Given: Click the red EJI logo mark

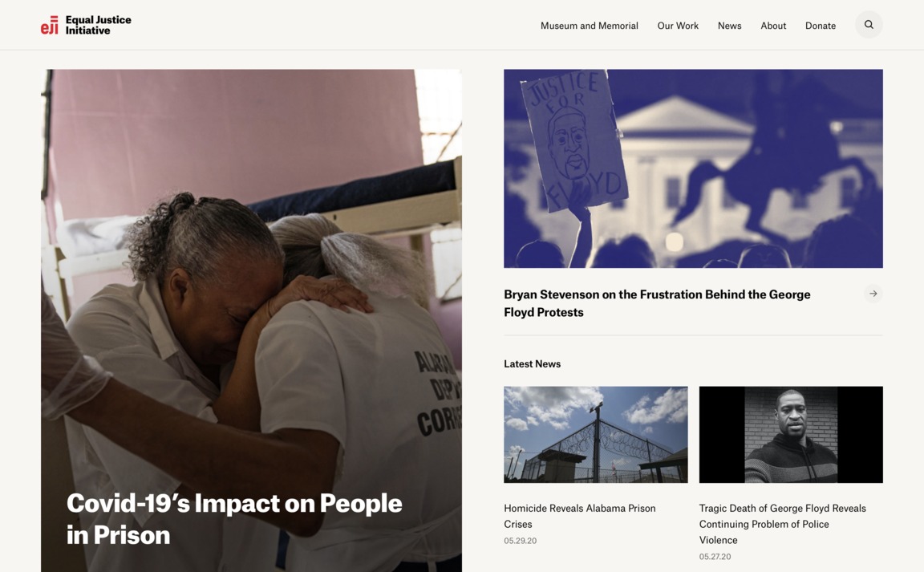Looking at the screenshot, I should (50, 26).
